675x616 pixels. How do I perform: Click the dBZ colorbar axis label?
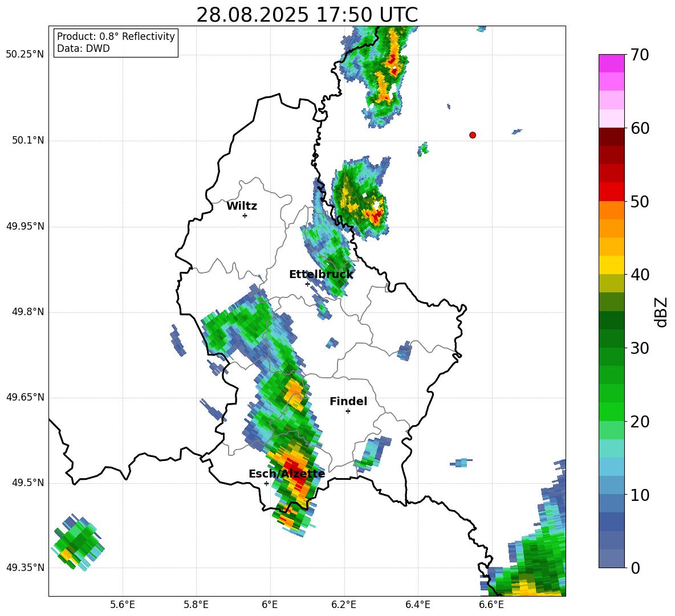coord(662,312)
